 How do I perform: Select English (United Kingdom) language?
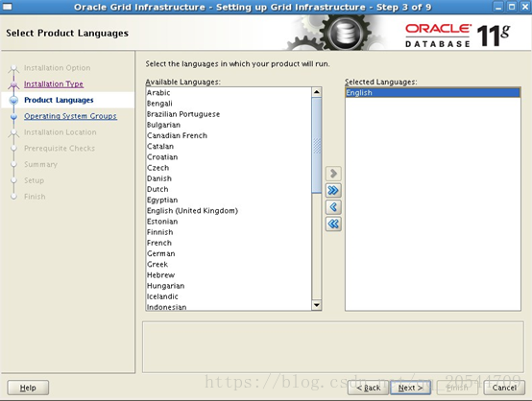229,211
